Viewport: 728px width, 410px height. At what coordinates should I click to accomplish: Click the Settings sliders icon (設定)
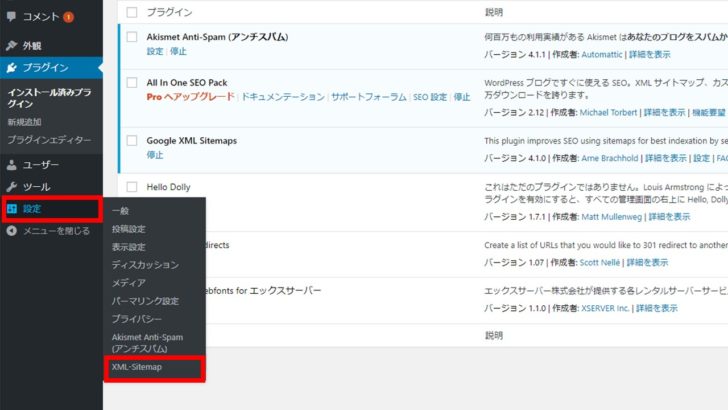coord(12,209)
